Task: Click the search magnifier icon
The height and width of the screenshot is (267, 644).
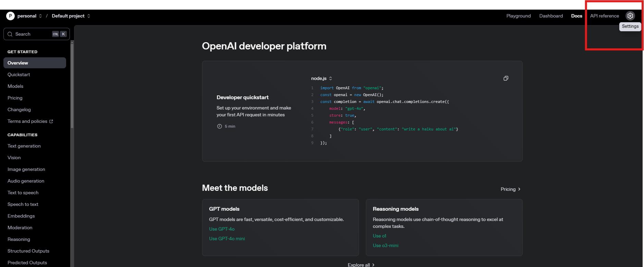Action: click(x=10, y=34)
